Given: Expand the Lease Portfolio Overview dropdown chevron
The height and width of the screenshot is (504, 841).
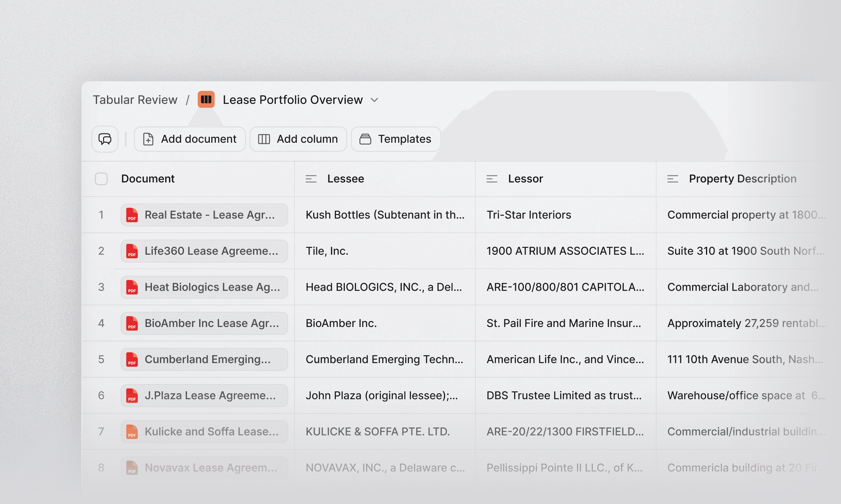Looking at the screenshot, I should pos(374,100).
